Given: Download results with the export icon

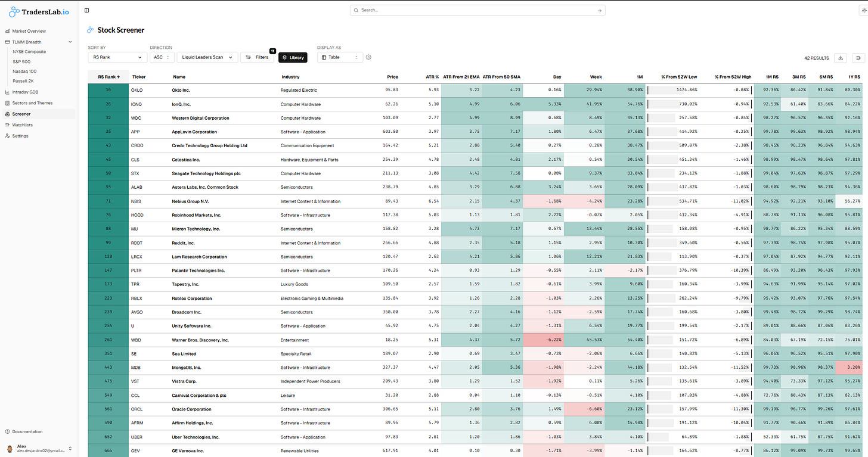Looking at the screenshot, I should [841, 58].
